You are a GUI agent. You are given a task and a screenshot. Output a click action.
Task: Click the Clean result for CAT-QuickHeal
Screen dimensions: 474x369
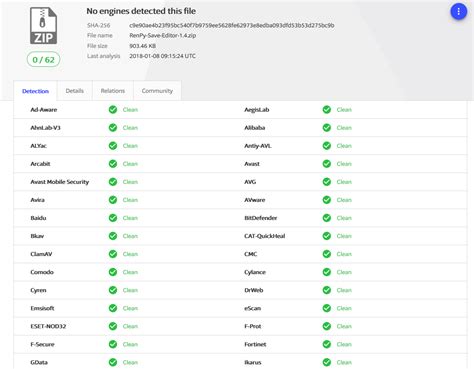click(x=344, y=236)
